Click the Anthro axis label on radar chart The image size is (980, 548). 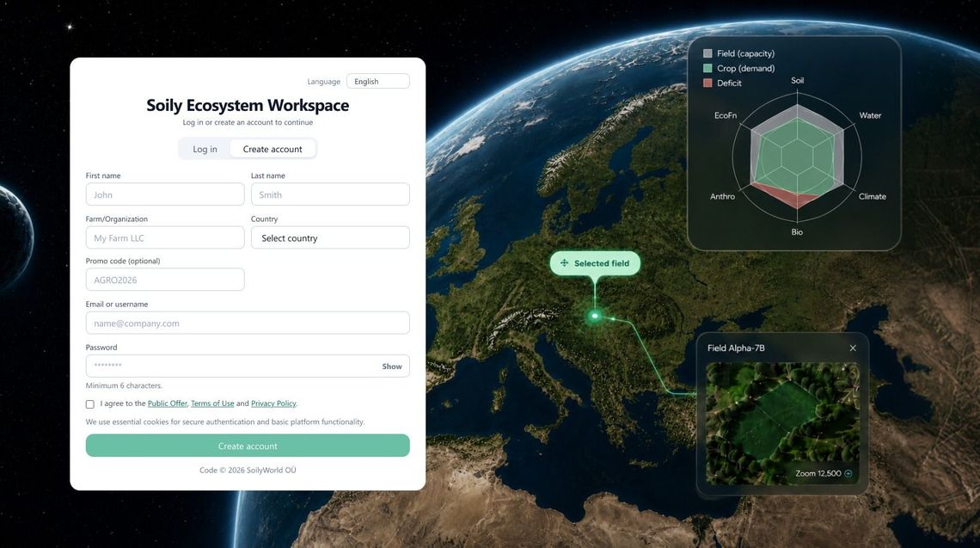click(x=722, y=196)
